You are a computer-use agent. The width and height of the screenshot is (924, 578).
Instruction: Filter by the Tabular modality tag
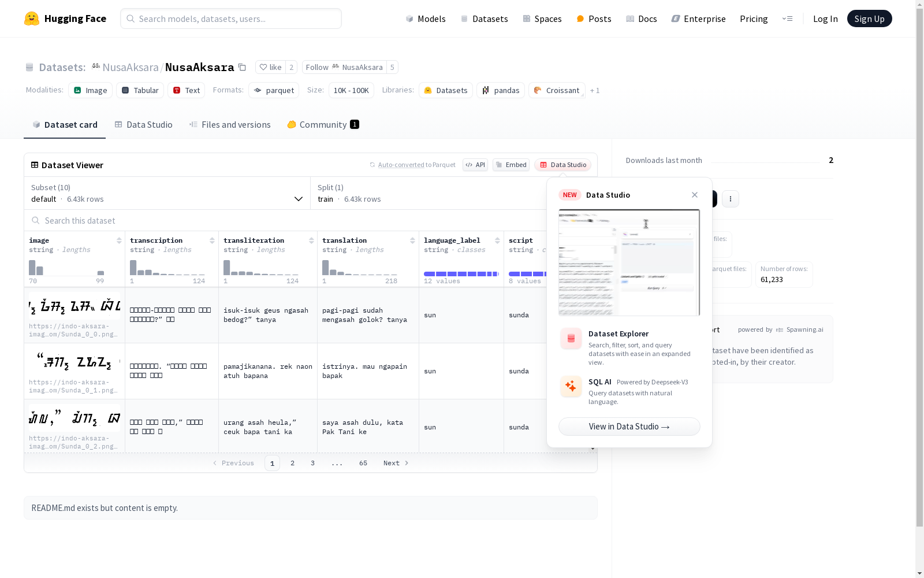[140, 90]
